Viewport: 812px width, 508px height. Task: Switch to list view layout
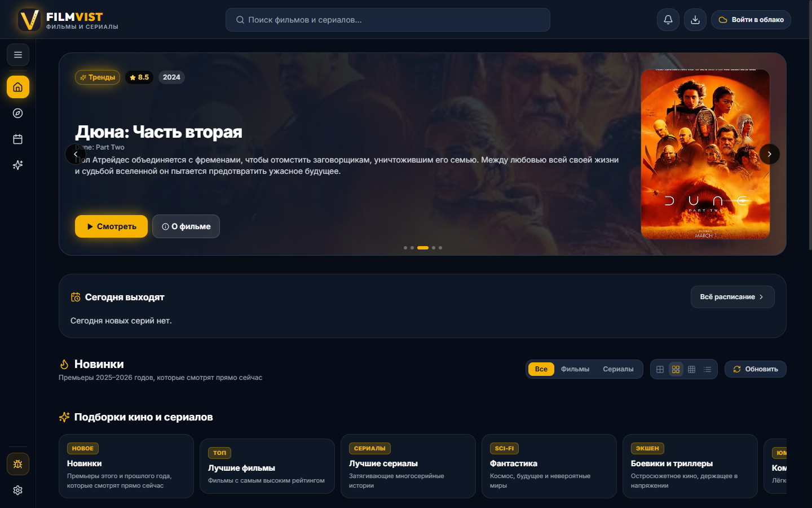point(707,369)
